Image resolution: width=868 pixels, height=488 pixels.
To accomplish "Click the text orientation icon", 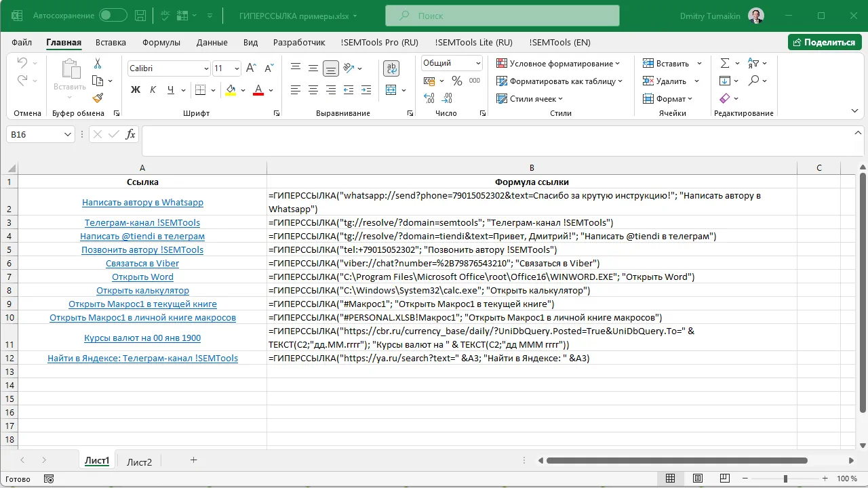I will coord(349,68).
